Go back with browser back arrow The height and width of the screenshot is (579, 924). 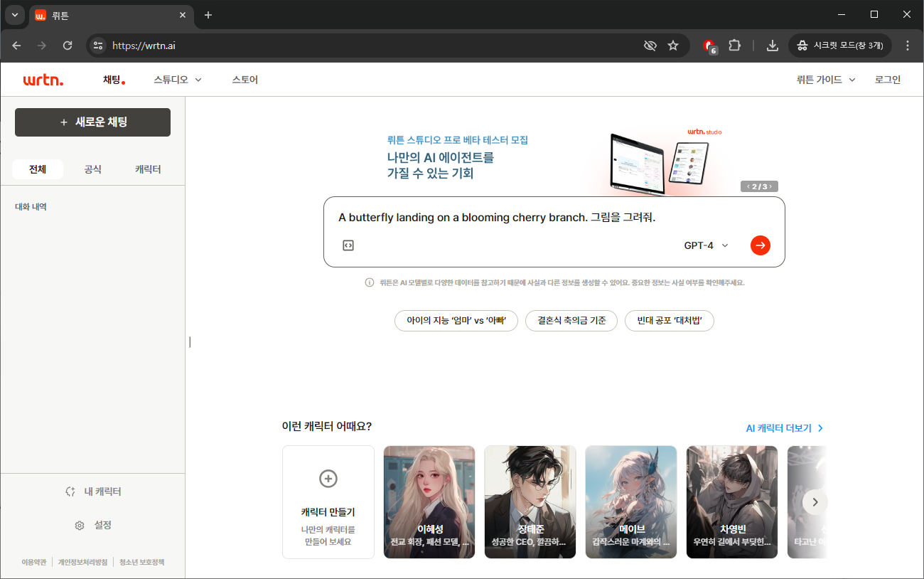16,46
